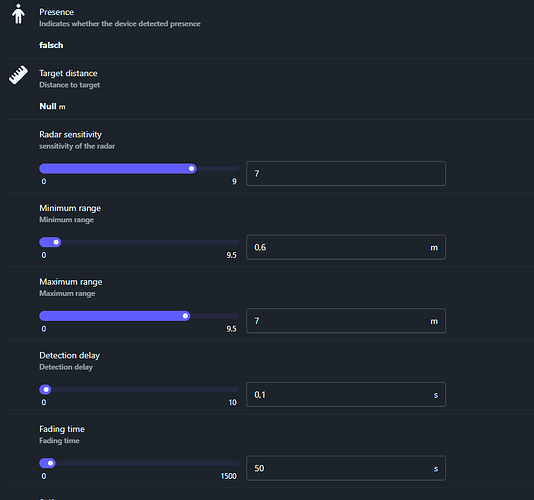
Task: Click the 'Radar sensitivity' heading text
Action: click(x=70, y=135)
